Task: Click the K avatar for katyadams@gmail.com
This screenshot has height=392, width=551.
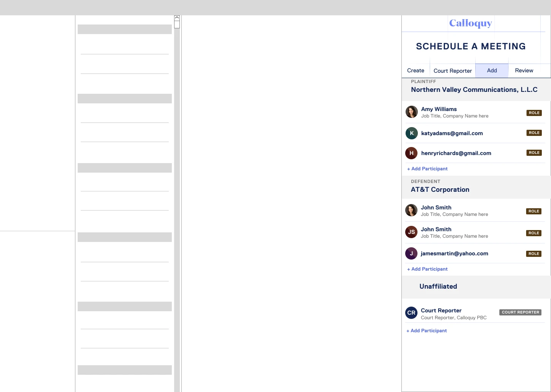Action: tap(412, 133)
